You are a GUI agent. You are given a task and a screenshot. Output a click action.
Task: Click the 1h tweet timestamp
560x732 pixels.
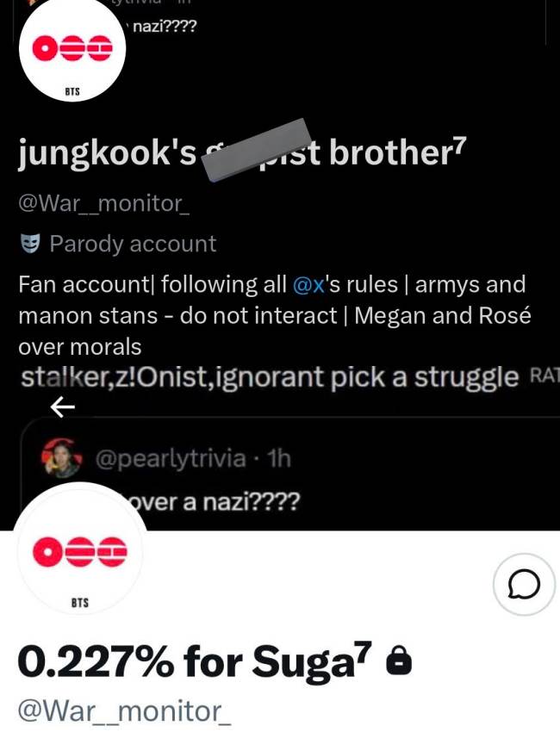(x=278, y=458)
